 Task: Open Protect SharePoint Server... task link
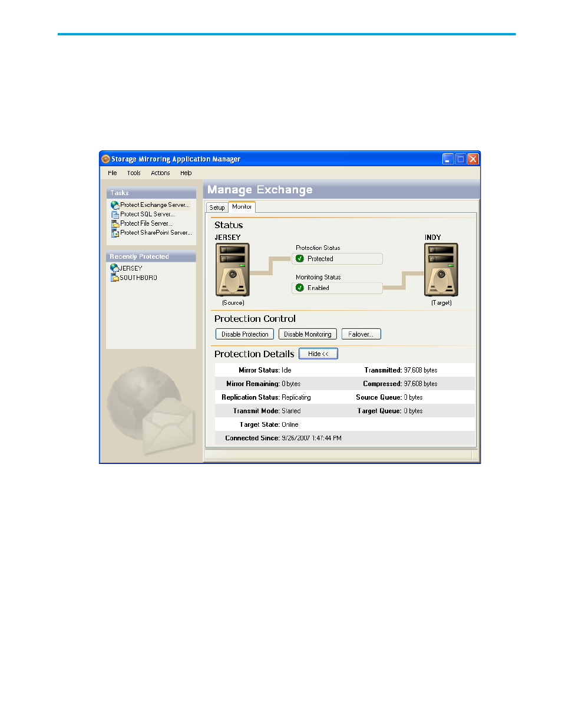(x=156, y=233)
